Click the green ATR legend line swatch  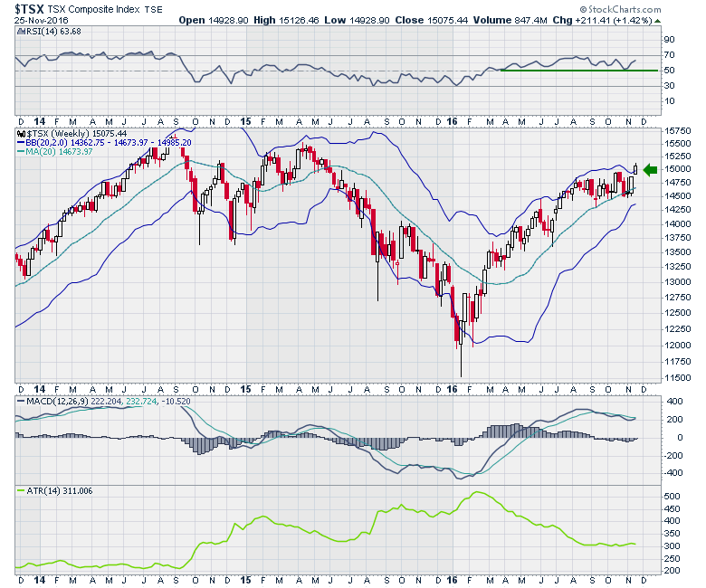(21, 490)
